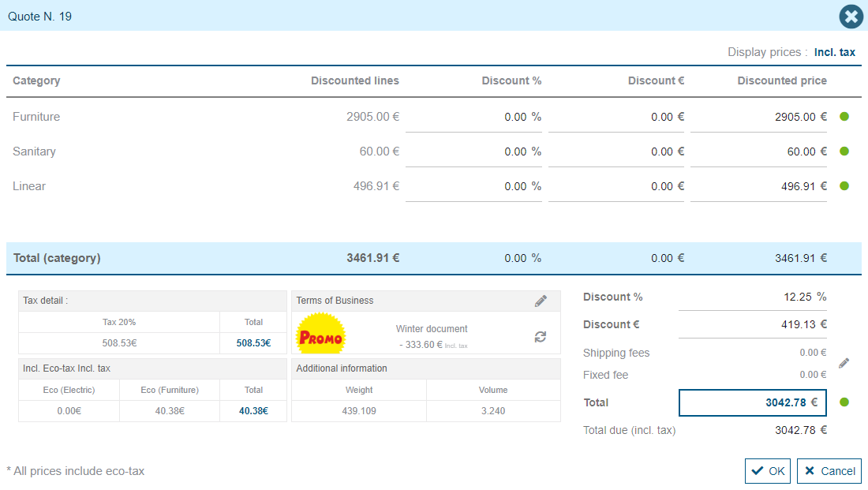Screen dimensions: 868x490
Task: Toggle display prices Incl. tax
Action: 834,52
